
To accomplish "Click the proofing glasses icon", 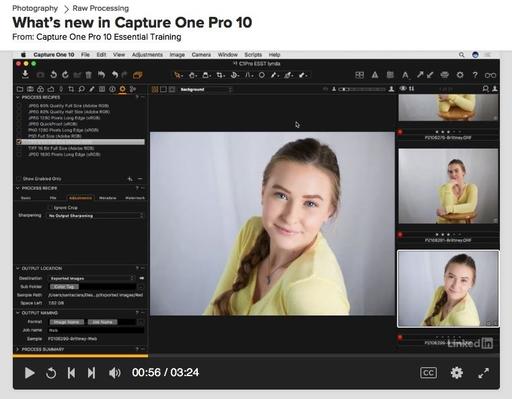I will (x=490, y=76).
